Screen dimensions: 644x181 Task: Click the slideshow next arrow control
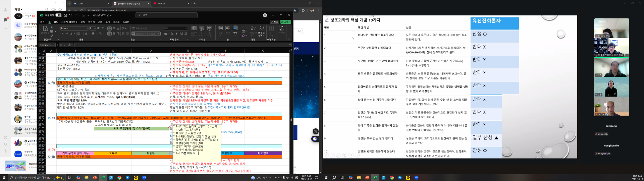point(333,155)
